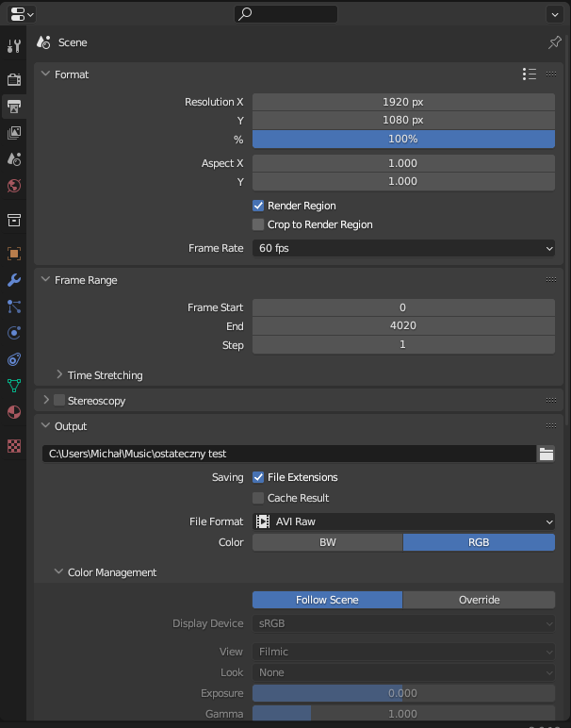Enable the Stereoscopy checkbox
This screenshot has width=571, height=728.
coord(59,400)
